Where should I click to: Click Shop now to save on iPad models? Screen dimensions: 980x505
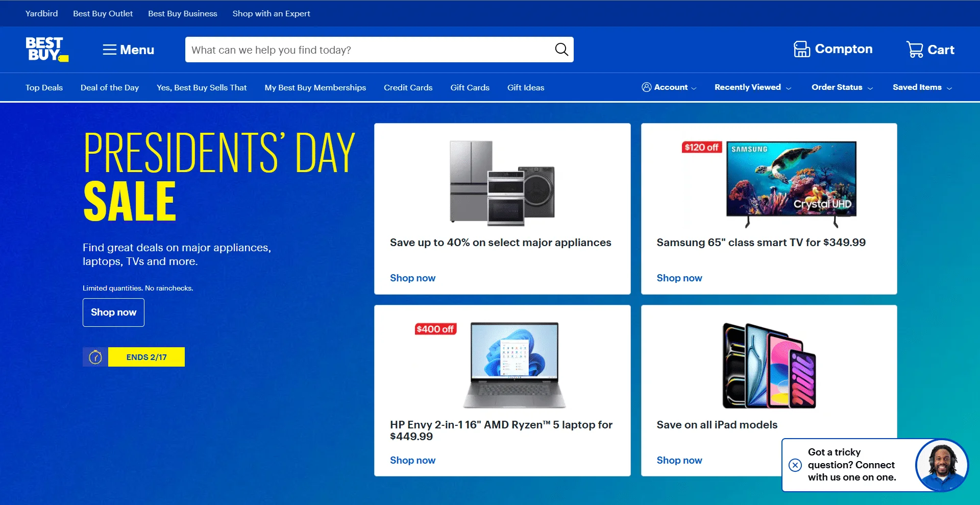[x=679, y=460]
